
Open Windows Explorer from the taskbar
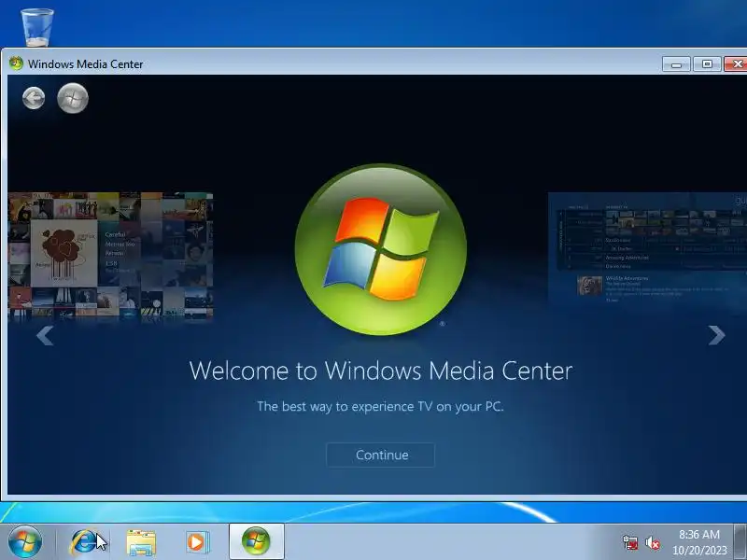click(141, 542)
